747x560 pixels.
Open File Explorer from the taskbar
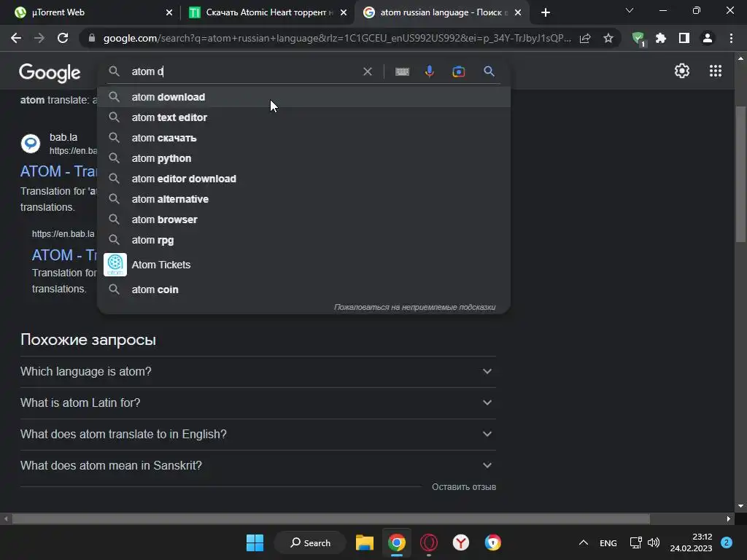(x=365, y=542)
